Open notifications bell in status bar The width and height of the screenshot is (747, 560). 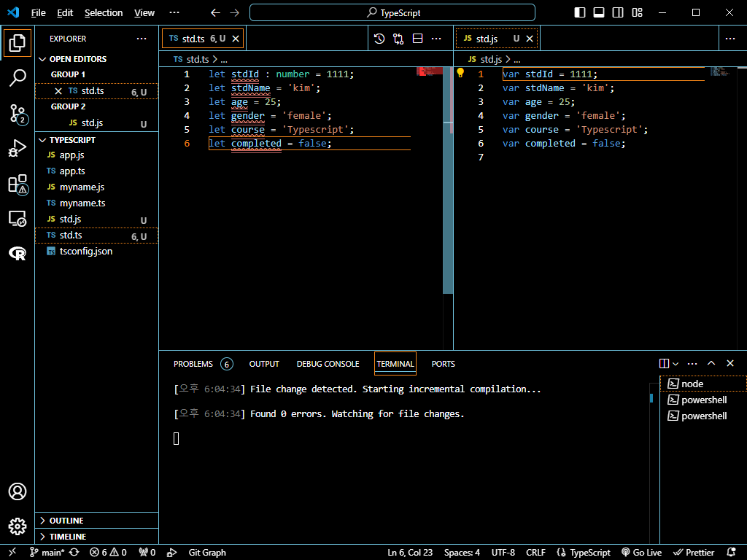click(731, 552)
